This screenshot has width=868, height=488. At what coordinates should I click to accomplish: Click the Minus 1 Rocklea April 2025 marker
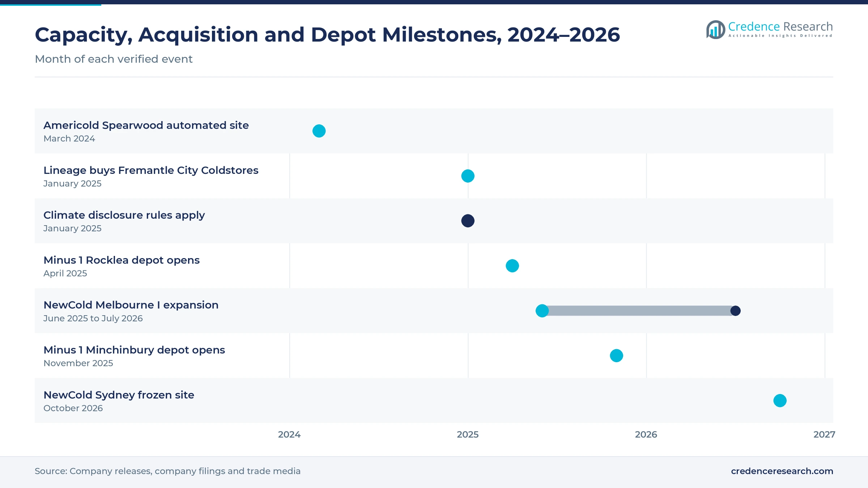[512, 266]
